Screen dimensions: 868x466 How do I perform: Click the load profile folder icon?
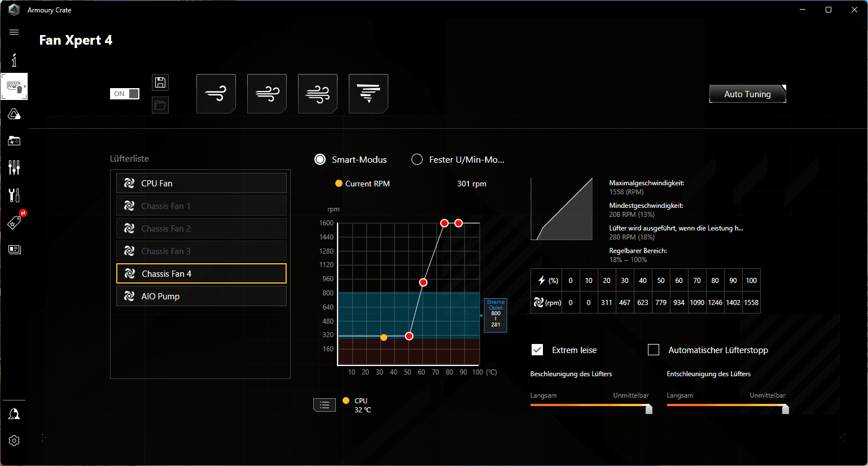point(160,105)
